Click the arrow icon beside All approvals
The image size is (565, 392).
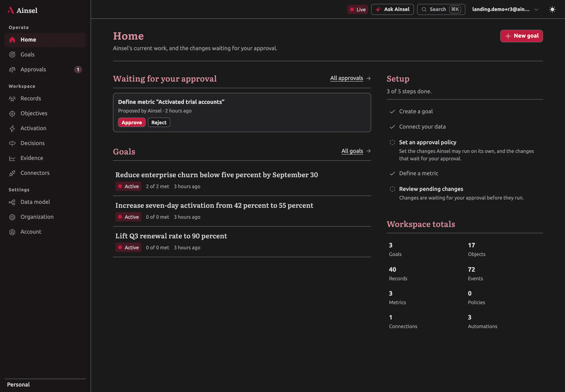(368, 78)
